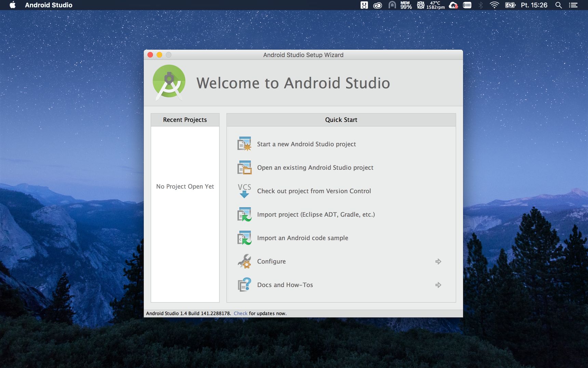Close the Android Studio Setup Wizard window

[x=150, y=55]
